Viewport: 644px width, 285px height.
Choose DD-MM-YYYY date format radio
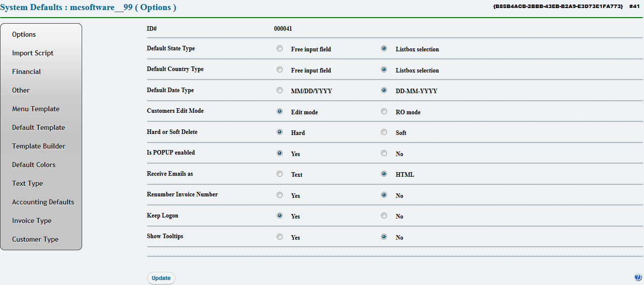[x=384, y=91]
